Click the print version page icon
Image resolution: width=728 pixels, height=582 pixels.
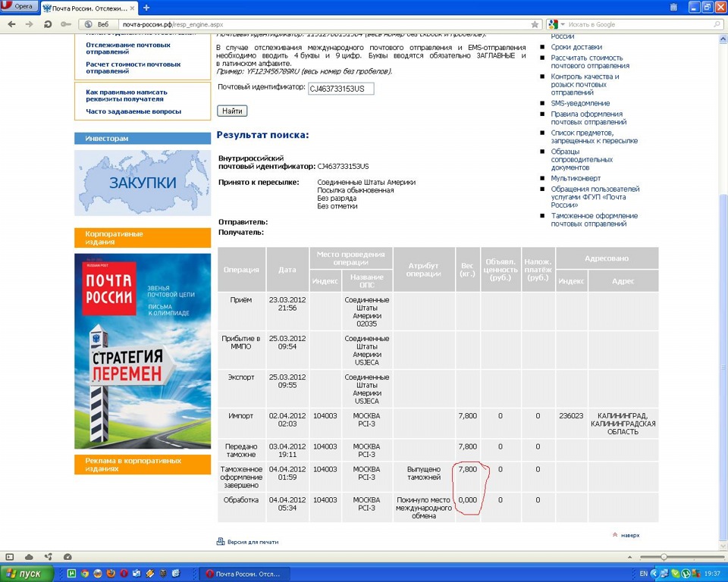tap(221, 541)
